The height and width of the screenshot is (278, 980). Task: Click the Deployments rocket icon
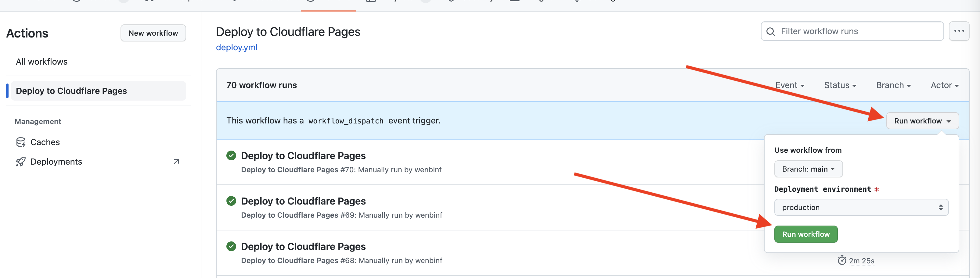[20, 162]
